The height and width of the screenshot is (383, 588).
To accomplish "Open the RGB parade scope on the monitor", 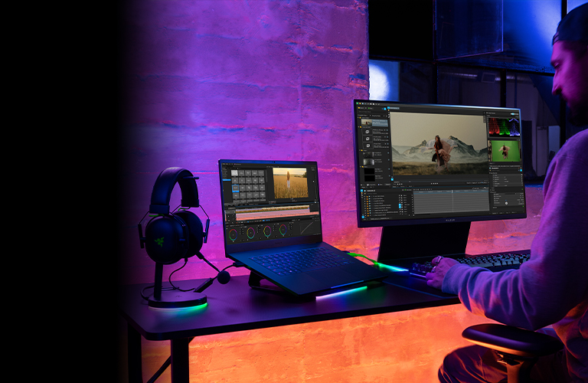I will click(x=504, y=127).
